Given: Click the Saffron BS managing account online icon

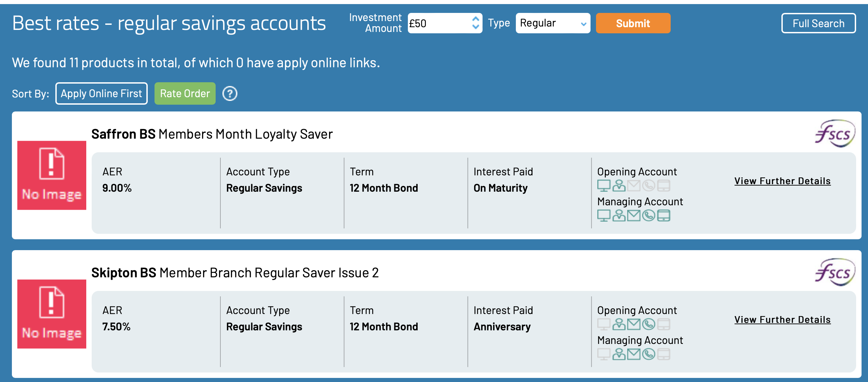Looking at the screenshot, I should click(604, 215).
